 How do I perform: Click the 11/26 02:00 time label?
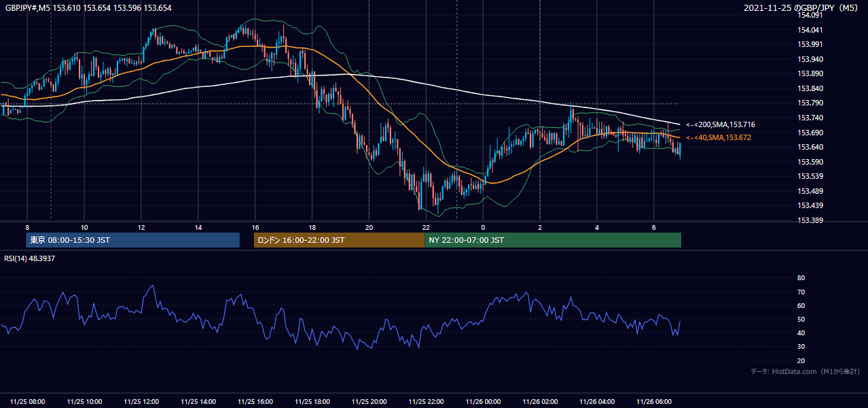pos(540,401)
